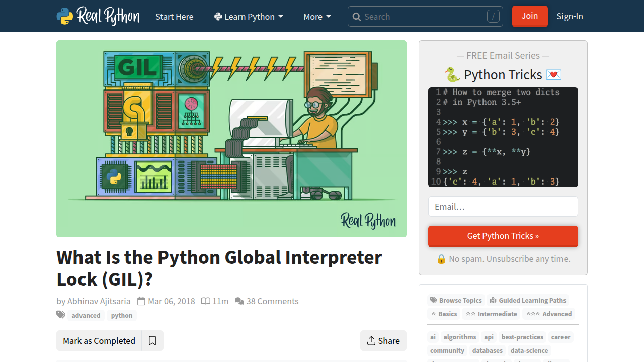Click the book icon next to 11m
Viewport: 644px width, 362px height.
(206, 301)
